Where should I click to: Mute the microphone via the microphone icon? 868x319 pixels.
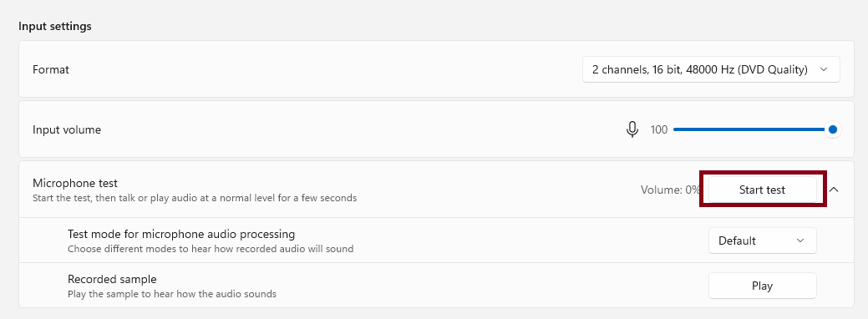coord(632,129)
